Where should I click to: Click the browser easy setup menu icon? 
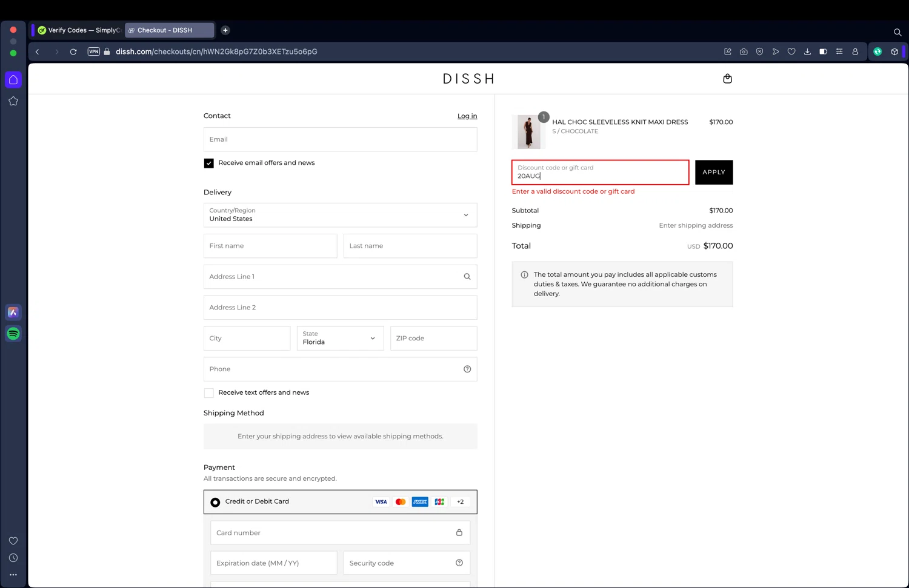click(x=839, y=52)
